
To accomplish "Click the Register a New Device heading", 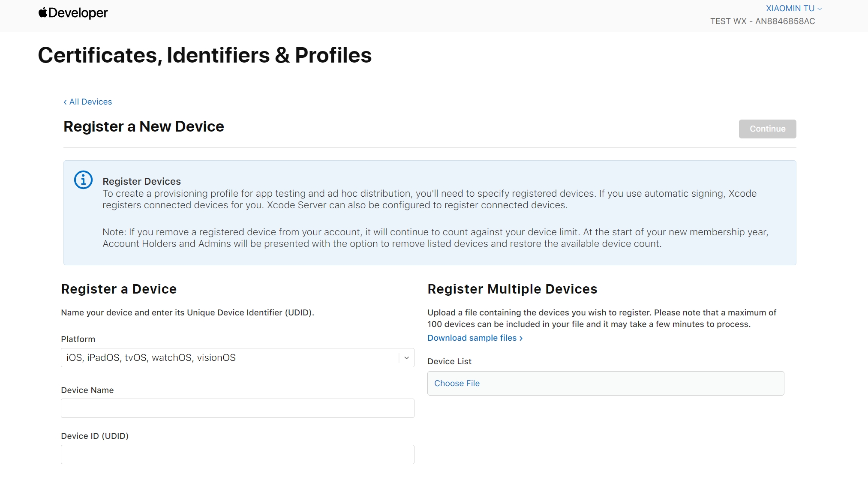I will coord(144,126).
